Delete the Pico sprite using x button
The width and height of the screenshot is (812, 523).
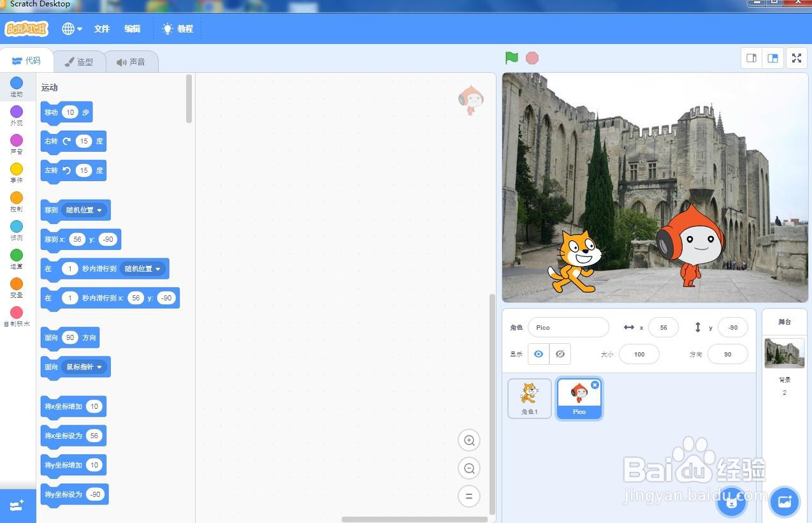pyautogui.click(x=595, y=385)
